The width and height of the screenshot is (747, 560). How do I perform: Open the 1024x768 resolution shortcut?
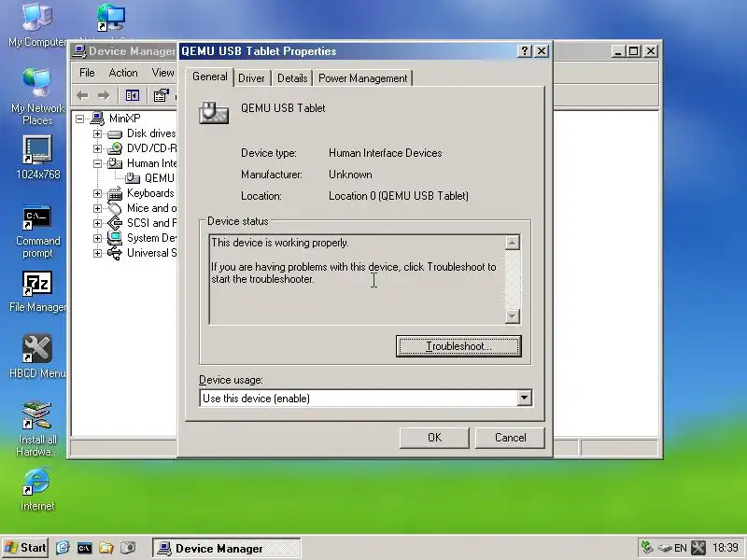pyautogui.click(x=37, y=157)
